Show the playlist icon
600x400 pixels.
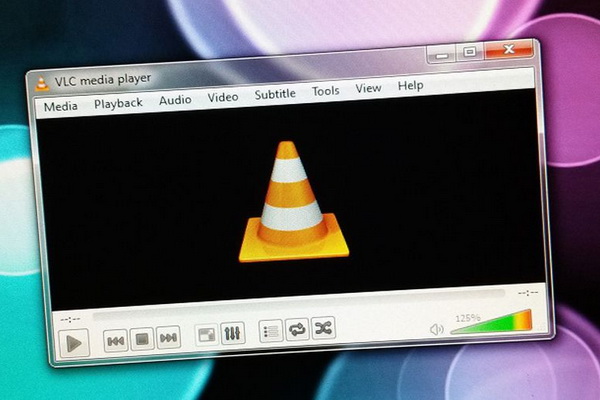pos(270,331)
